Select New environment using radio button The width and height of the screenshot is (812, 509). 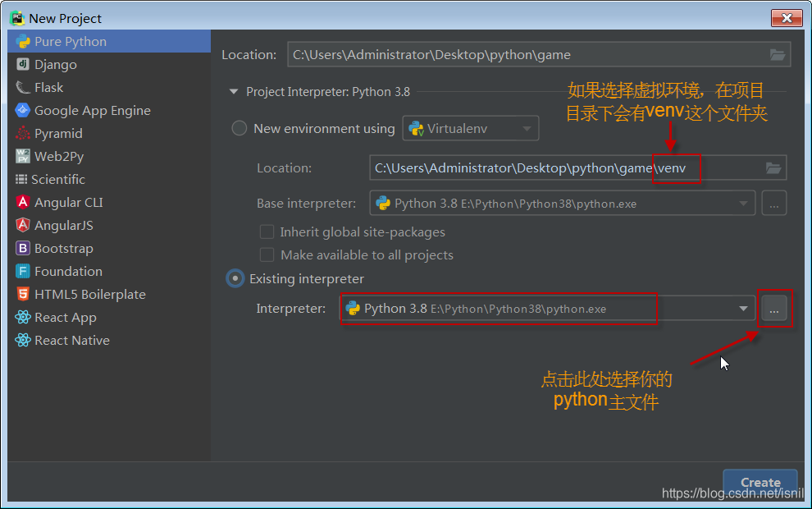pos(239,128)
